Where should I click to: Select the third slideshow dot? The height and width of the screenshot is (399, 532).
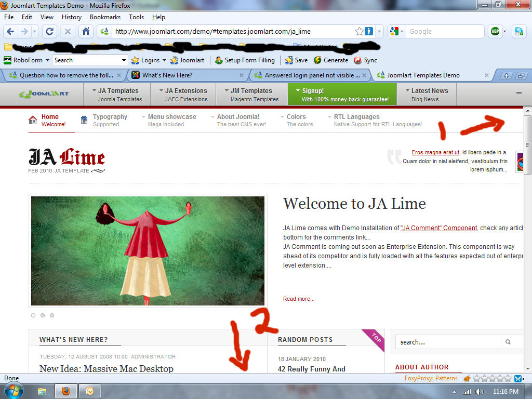52,315
